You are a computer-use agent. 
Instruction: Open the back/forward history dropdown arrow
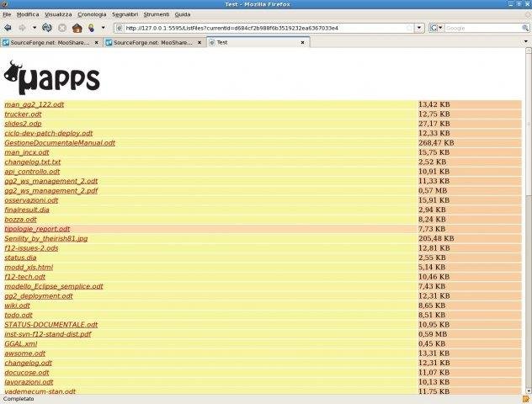(35, 28)
